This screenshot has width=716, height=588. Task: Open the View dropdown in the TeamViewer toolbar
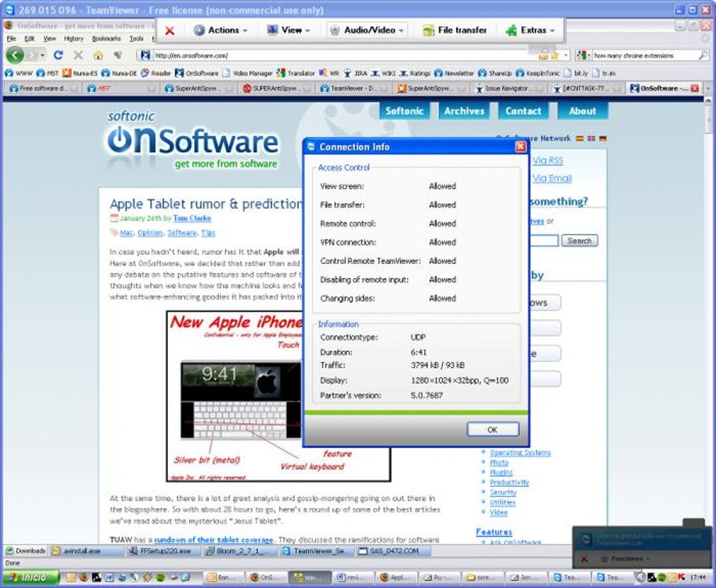click(289, 30)
